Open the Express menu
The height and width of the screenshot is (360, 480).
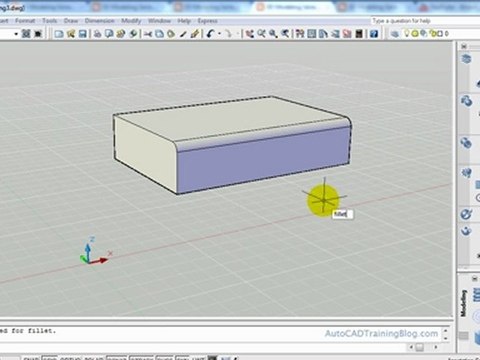(207, 21)
